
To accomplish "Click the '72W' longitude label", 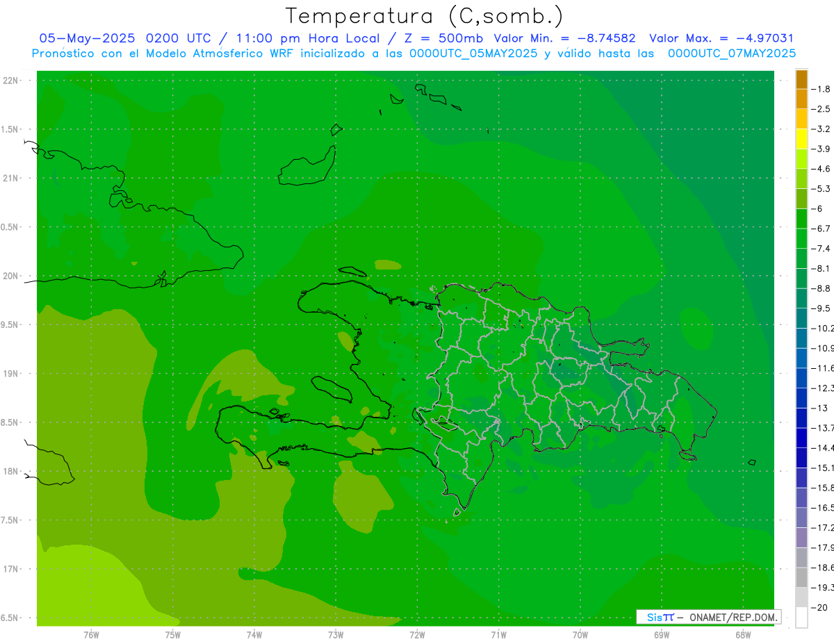I will pyautogui.click(x=417, y=634).
